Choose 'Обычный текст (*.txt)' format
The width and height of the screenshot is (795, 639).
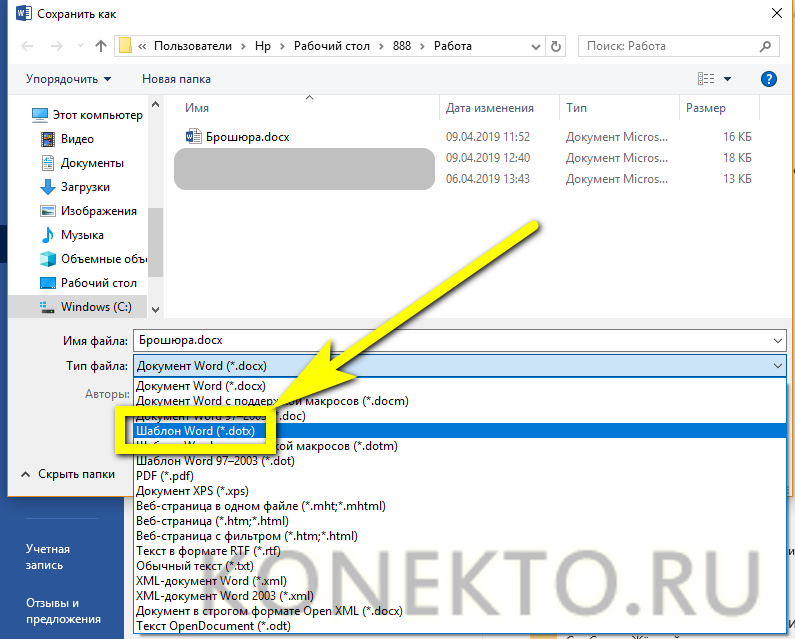pyautogui.click(x=460, y=566)
